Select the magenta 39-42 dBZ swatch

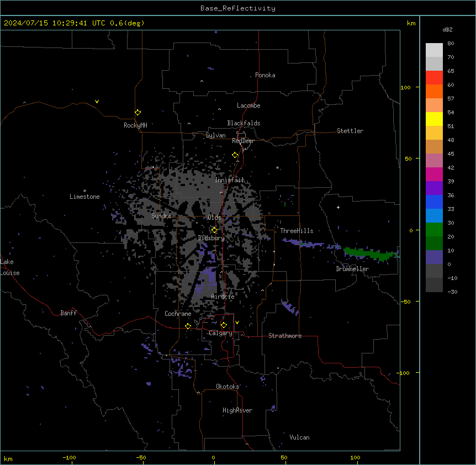(434, 174)
